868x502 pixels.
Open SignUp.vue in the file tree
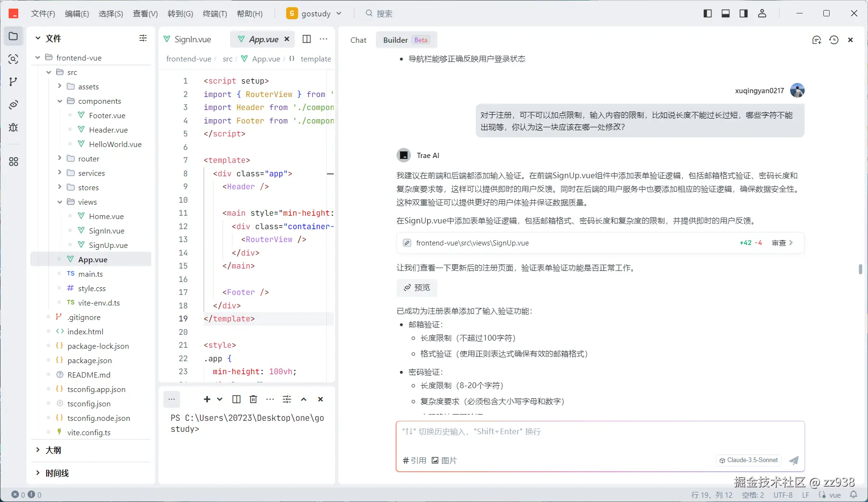coord(108,245)
